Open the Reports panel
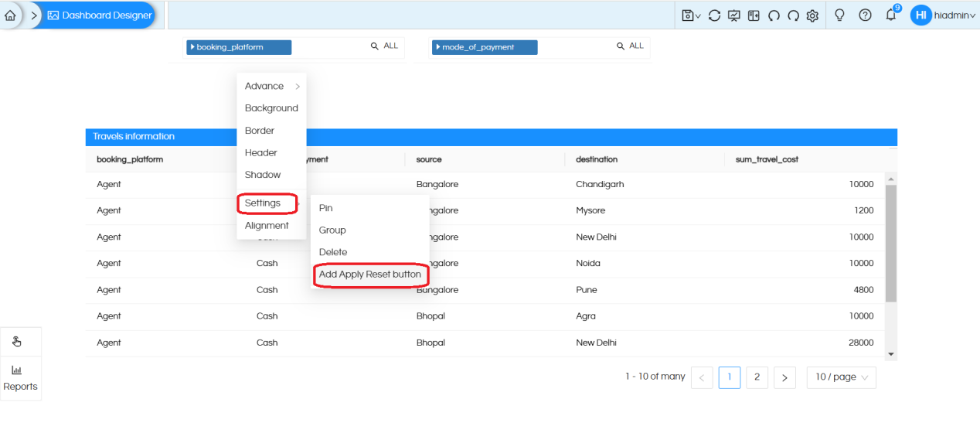This screenshot has height=423, width=980. pyautogui.click(x=20, y=379)
